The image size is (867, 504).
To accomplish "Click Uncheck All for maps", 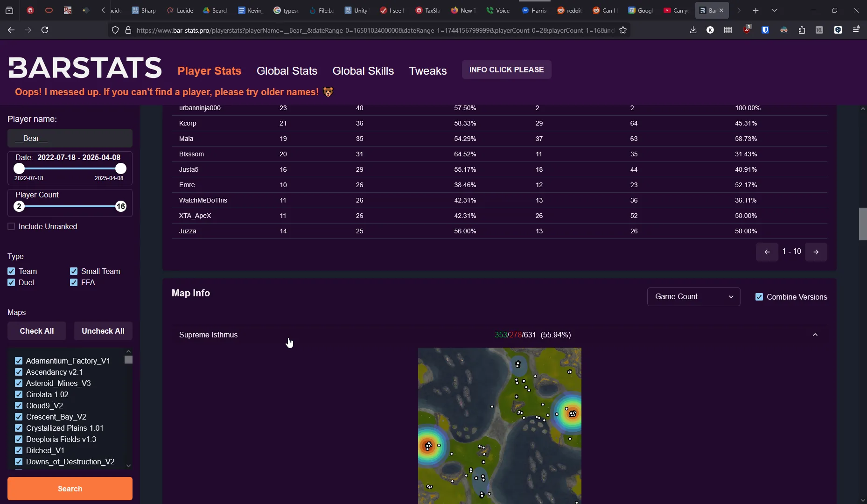I will click(103, 331).
